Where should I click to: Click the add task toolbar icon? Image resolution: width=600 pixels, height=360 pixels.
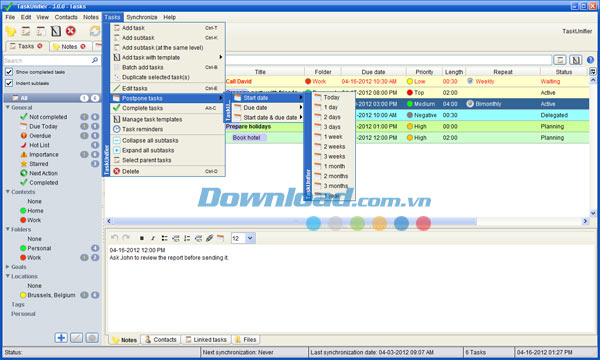(26, 31)
